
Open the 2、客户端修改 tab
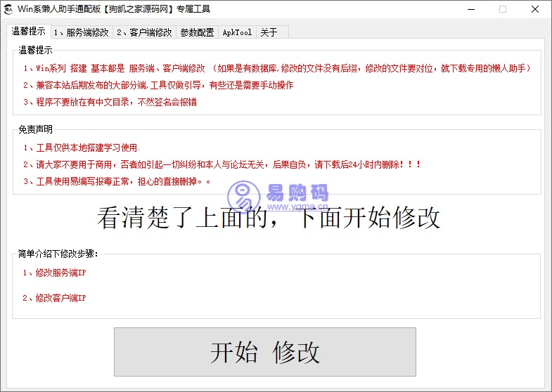[x=144, y=32]
